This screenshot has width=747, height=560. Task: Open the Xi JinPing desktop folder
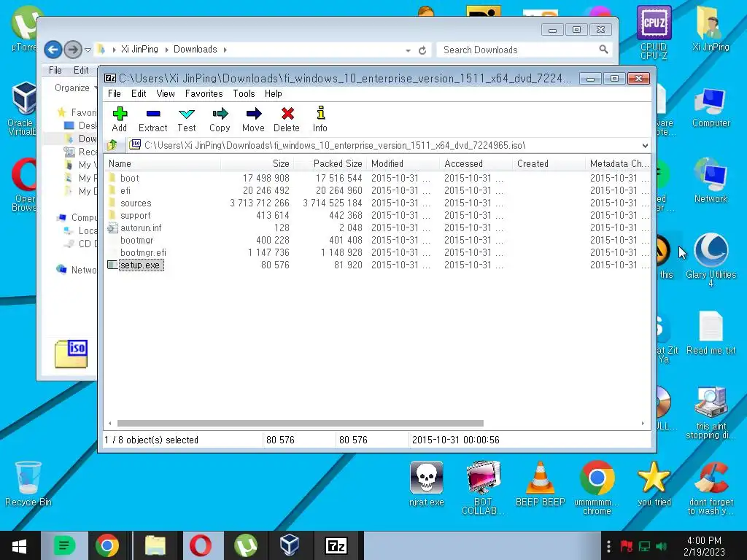pyautogui.click(x=711, y=28)
